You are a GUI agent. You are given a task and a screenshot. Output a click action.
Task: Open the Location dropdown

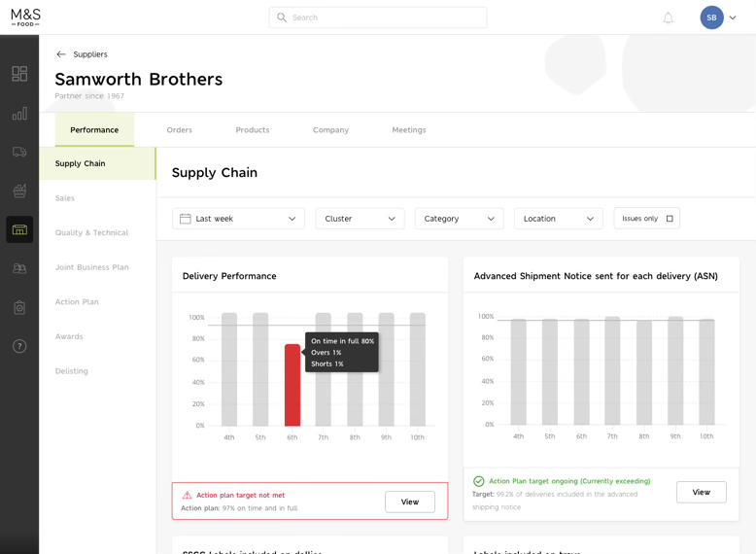click(559, 219)
